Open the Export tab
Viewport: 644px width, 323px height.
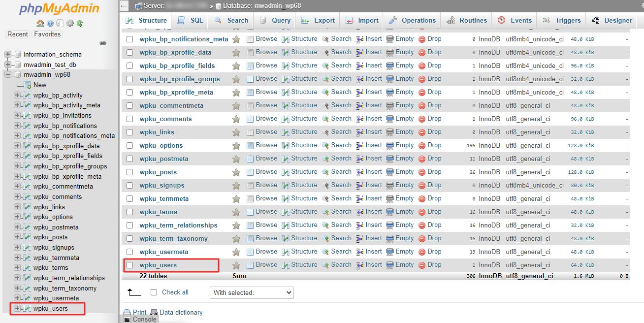click(x=318, y=21)
